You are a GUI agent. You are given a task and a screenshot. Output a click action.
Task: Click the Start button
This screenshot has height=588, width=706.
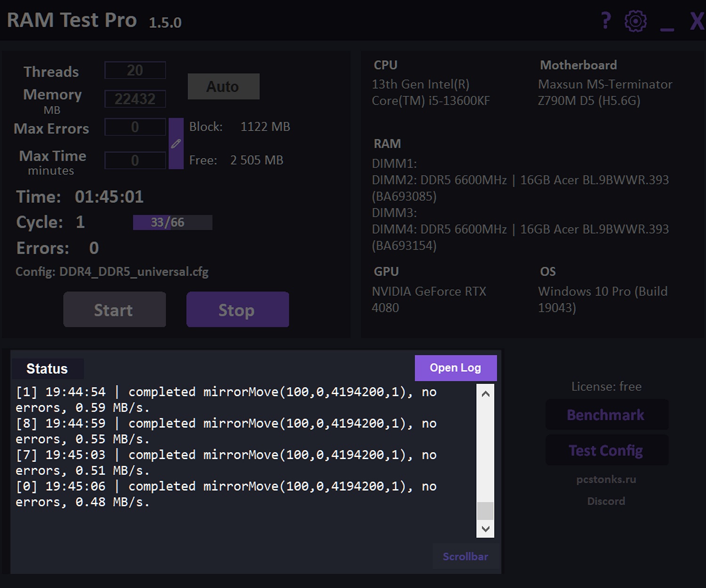(x=114, y=310)
